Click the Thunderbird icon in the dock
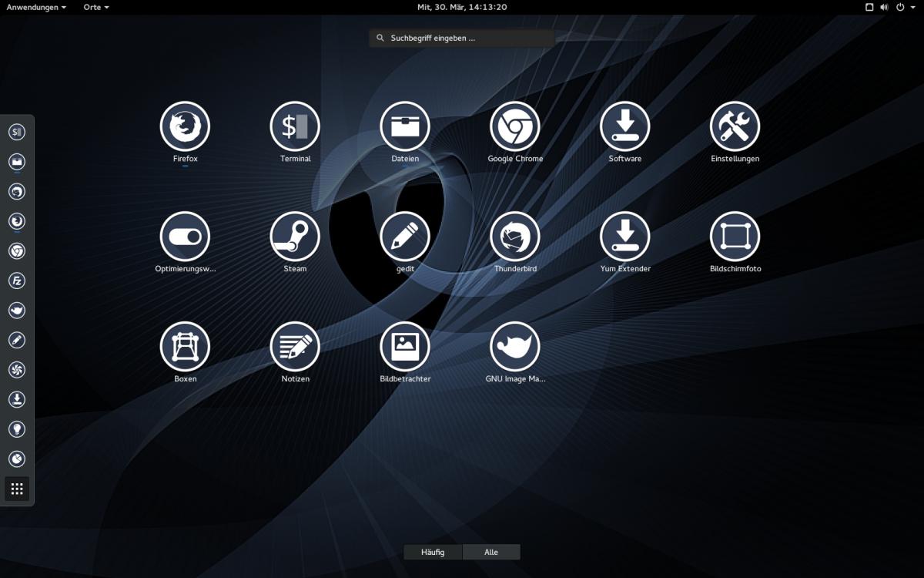This screenshot has height=578, width=924. click(17, 191)
